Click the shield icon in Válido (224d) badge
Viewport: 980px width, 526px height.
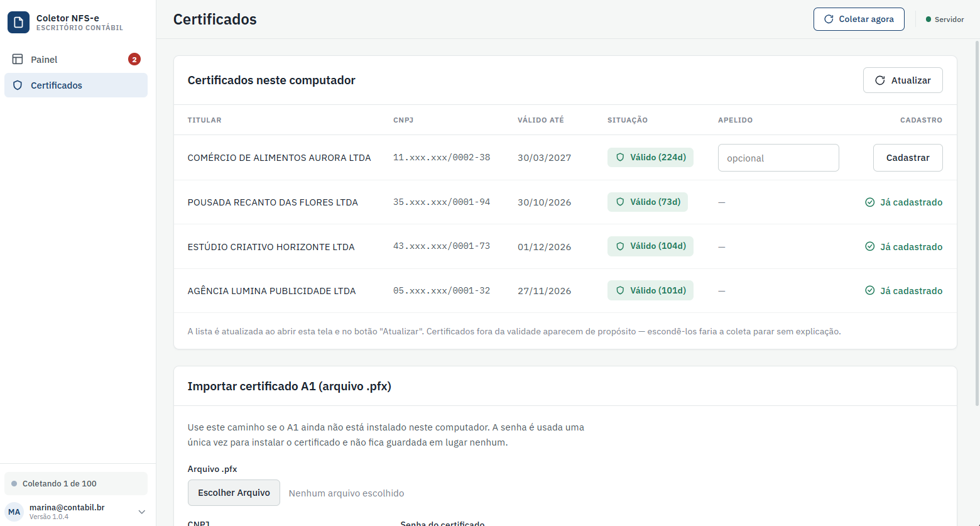click(620, 158)
